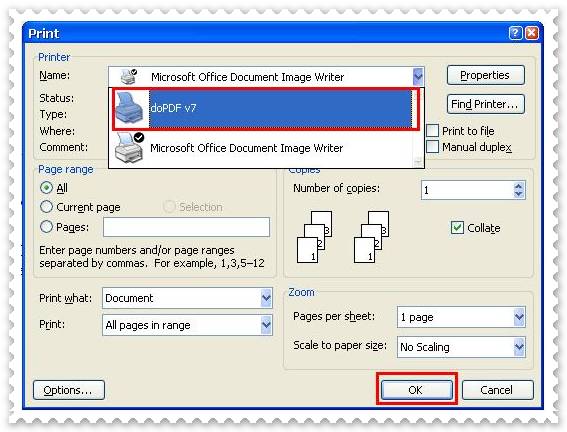The width and height of the screenshot is (567, 432).
Task: Select the Current page radio button
Action: pos(46,207)
